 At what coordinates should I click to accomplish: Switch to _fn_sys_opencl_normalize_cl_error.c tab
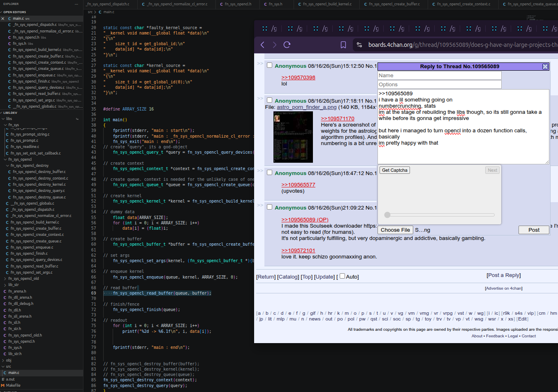[177, 4]
